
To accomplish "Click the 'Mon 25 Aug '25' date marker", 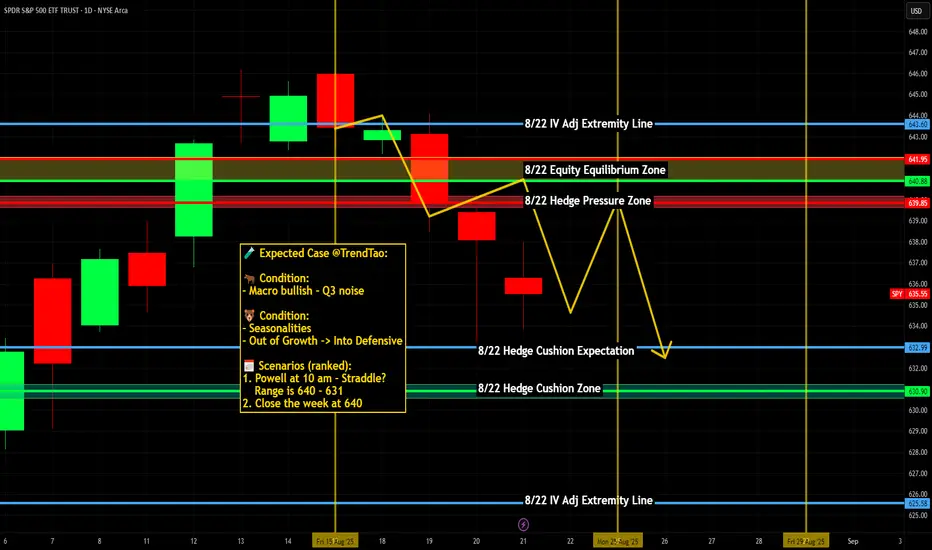I will (x=618, y=541).
